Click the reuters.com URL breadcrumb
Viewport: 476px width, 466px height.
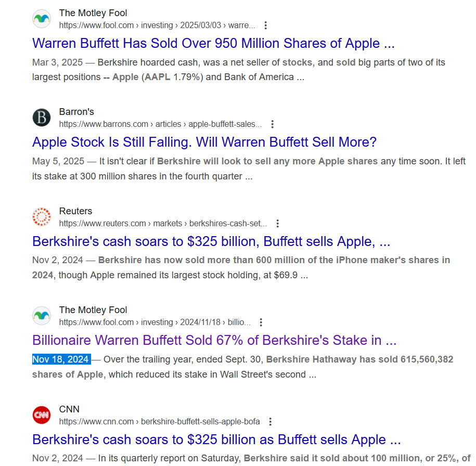coord(163,224)
